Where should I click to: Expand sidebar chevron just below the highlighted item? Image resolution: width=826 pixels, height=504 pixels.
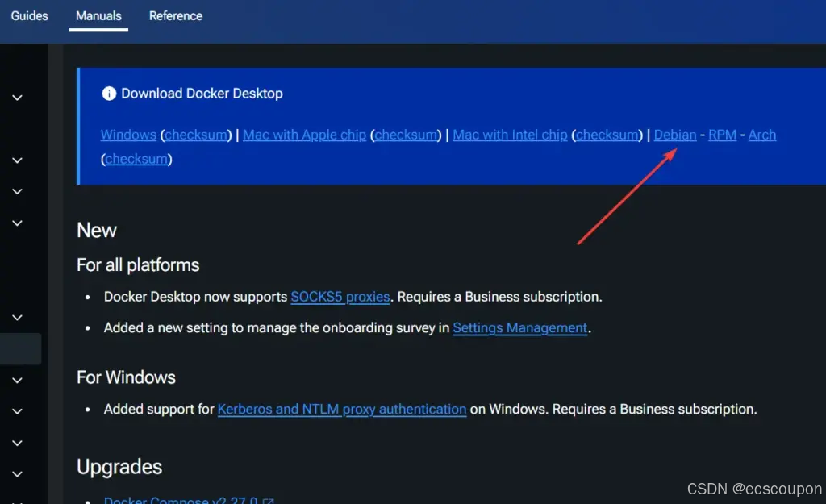[18, 381]
